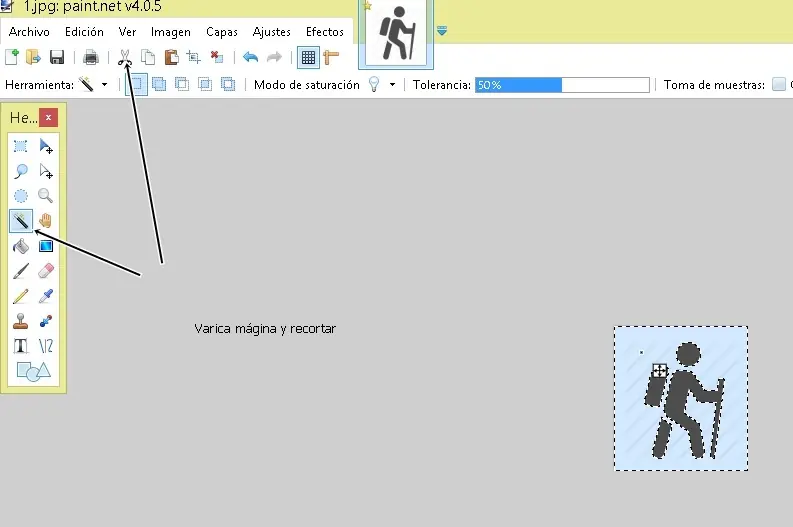
Task: Choose Add (union) selection mode
Action: [159, 84]
